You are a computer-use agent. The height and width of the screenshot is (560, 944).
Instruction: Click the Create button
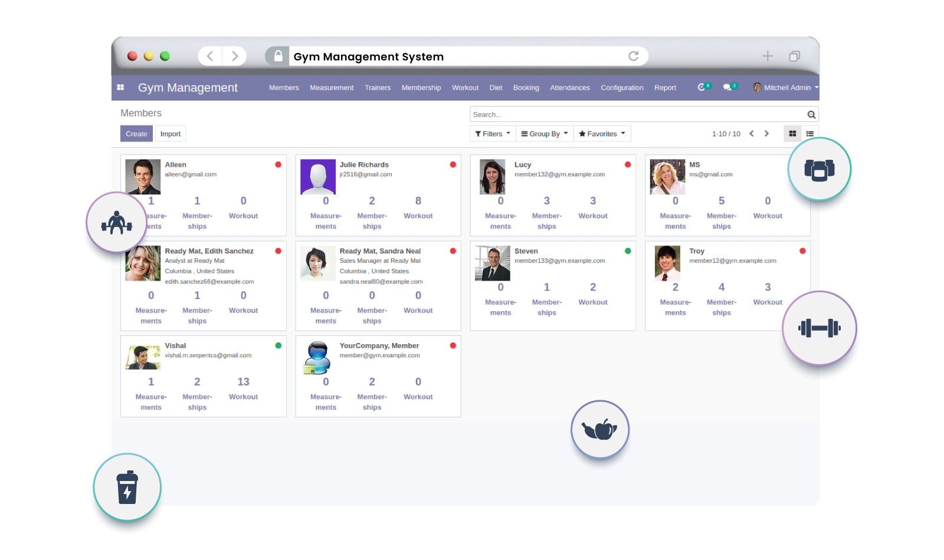tap(136, 133)
